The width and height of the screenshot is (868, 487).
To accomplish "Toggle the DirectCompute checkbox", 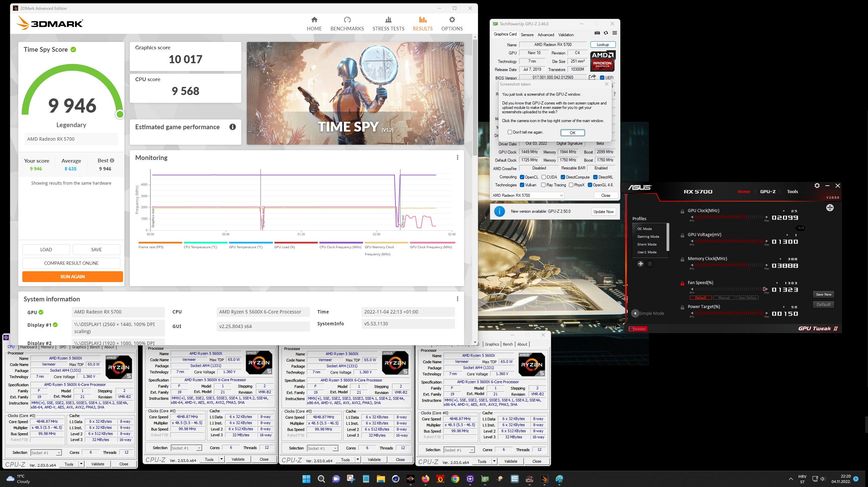I will pos(563,177).
